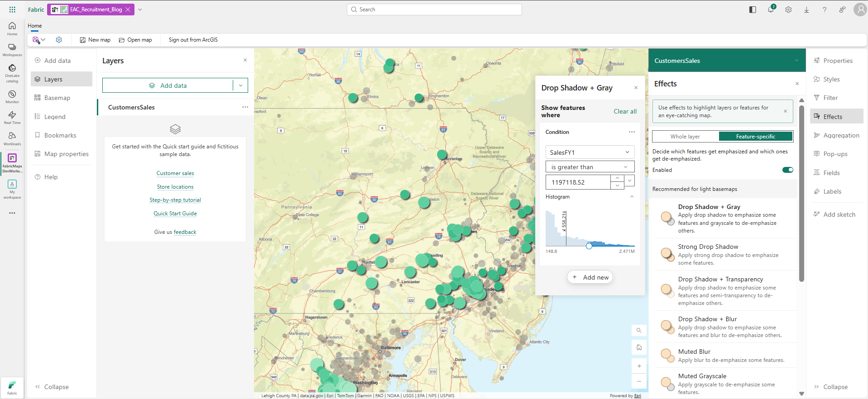Open help question mark icon
This screenshot has width=868, height=399.
coord(825,9)
